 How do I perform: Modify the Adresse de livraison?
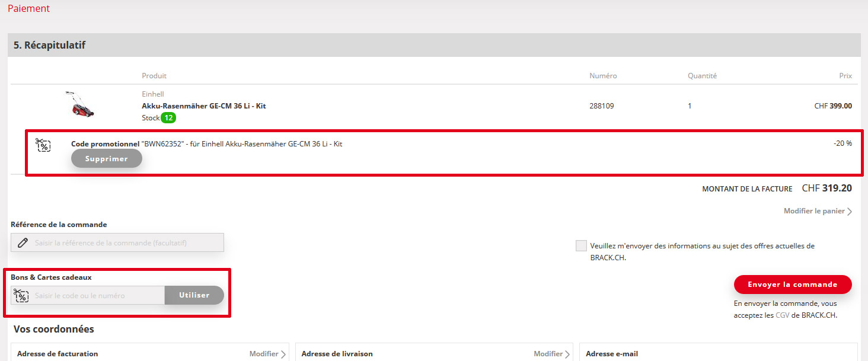[x=548, y=354]
